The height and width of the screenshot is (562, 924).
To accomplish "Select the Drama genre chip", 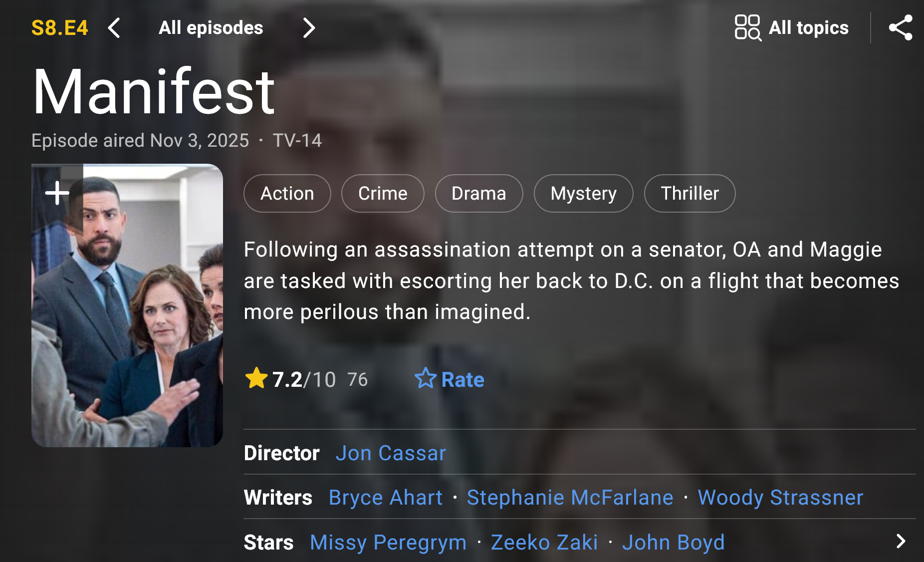I will tap(479, 193).
